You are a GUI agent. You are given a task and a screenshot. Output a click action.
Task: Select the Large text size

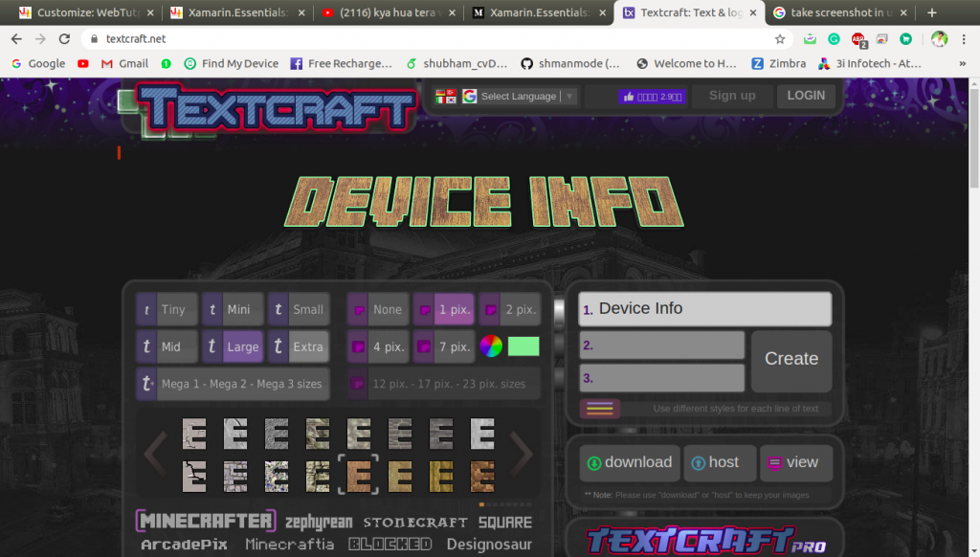point(233,347)
